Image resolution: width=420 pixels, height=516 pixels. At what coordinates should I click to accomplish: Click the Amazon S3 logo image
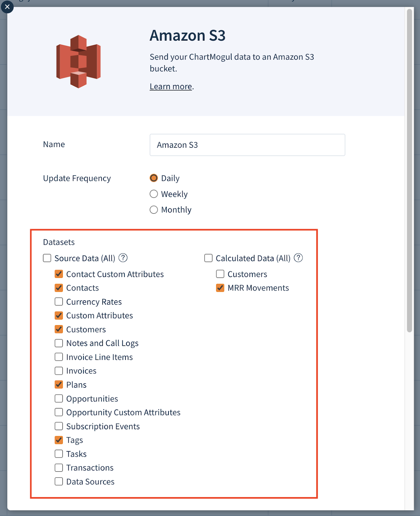coord(78,61)
